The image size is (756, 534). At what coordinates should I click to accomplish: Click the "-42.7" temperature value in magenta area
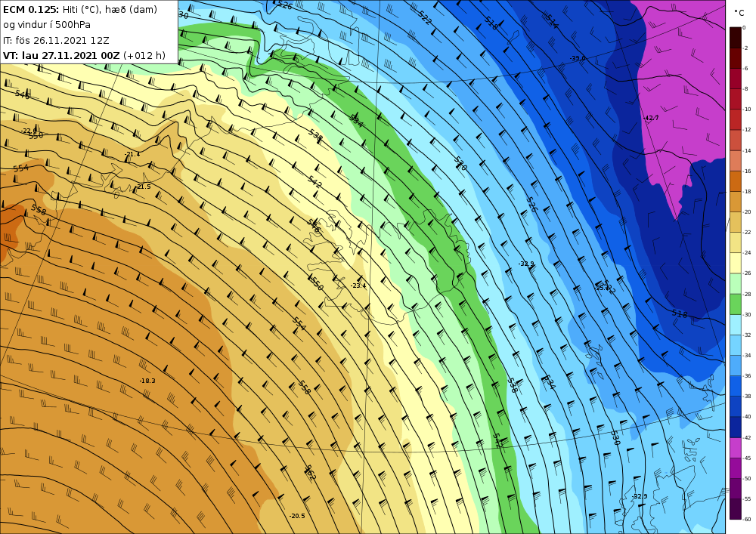651,118
